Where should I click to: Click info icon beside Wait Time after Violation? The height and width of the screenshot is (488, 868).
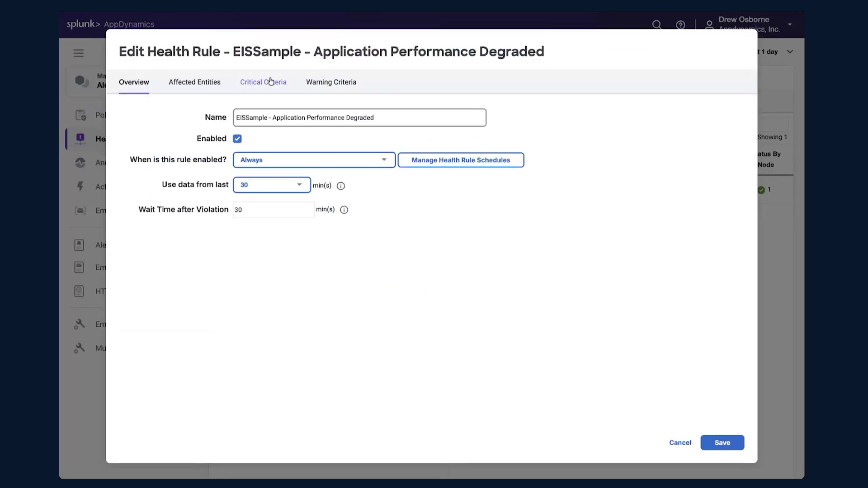[344, 210]
